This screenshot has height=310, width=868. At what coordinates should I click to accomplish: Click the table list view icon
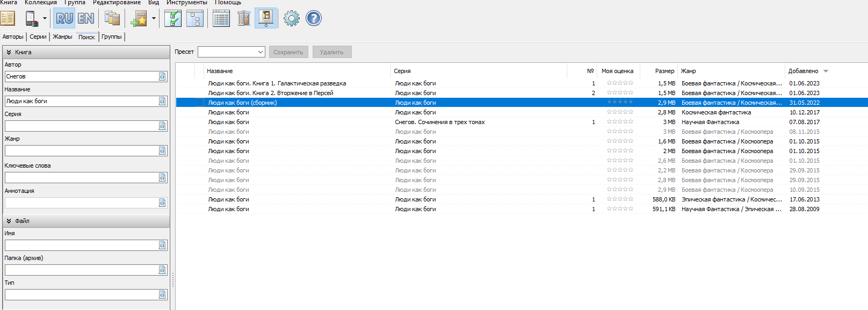click(221, 18)
